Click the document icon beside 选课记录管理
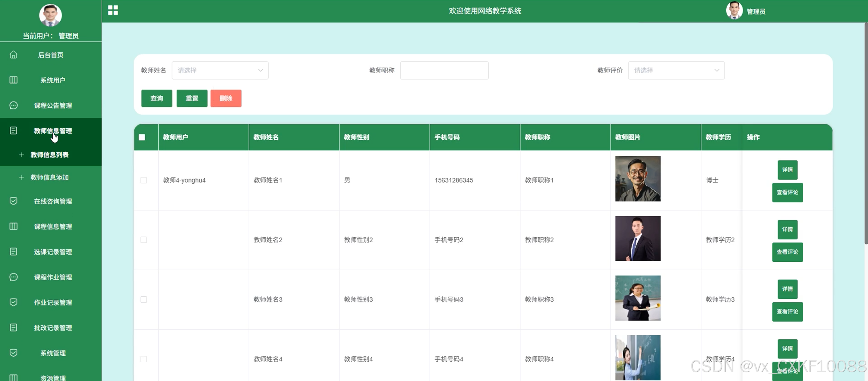The height and width of the screenshot is (381, 868). pyautogui.click(x=14, y=251)
